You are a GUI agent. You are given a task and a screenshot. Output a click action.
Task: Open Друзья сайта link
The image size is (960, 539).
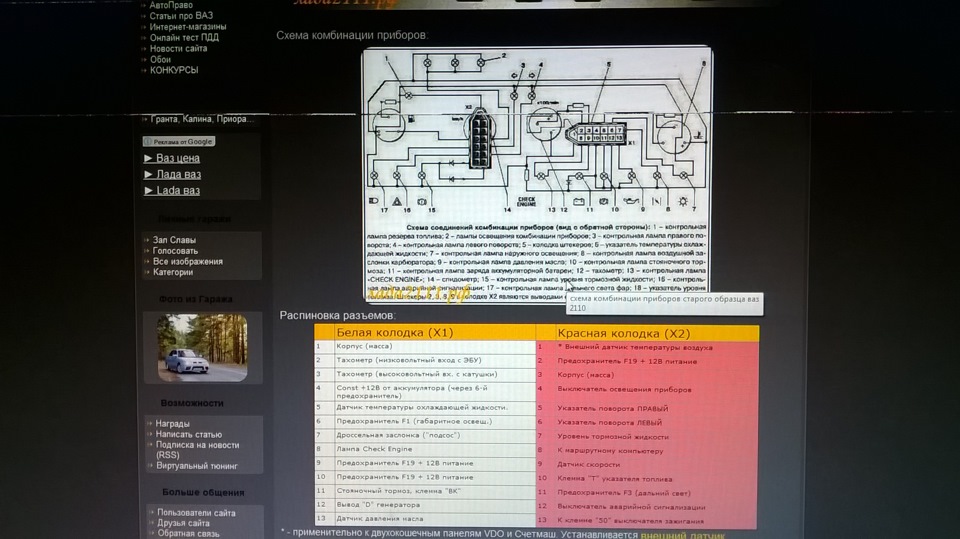(x=183, y=523)
